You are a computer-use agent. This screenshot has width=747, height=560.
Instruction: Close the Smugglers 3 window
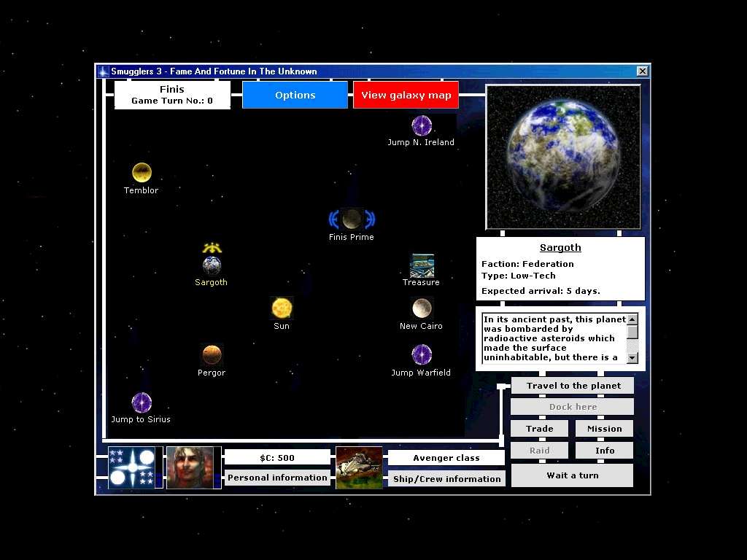click(642, 71)
